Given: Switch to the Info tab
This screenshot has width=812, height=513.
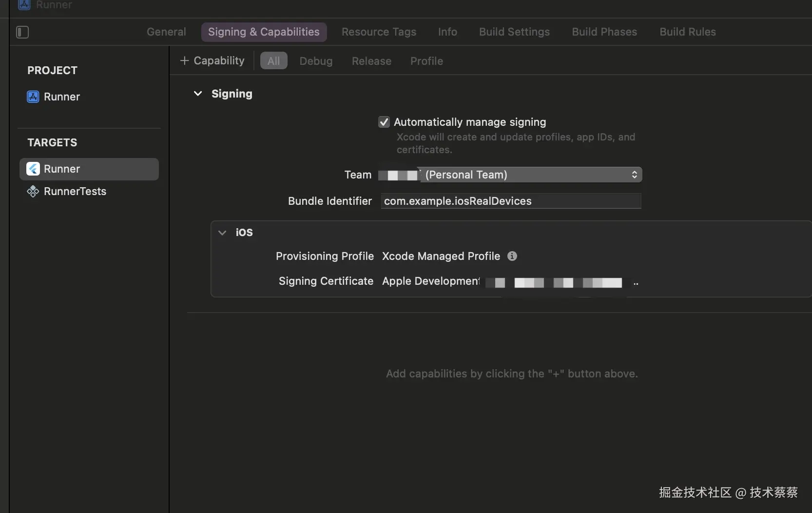Looking at the screenshot, I should click(x=447, y=32).
